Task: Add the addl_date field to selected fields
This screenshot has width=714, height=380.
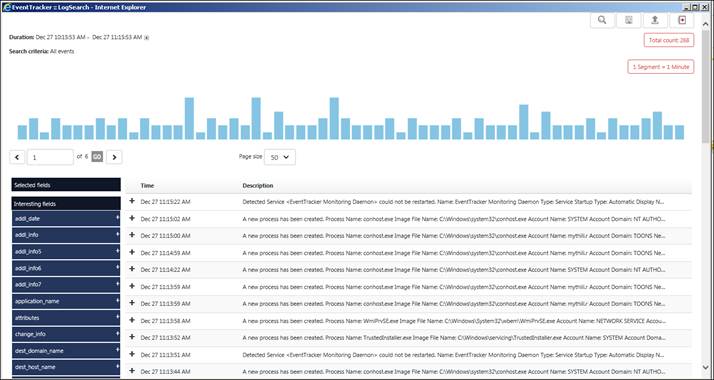Action: (x=117, y=218)
